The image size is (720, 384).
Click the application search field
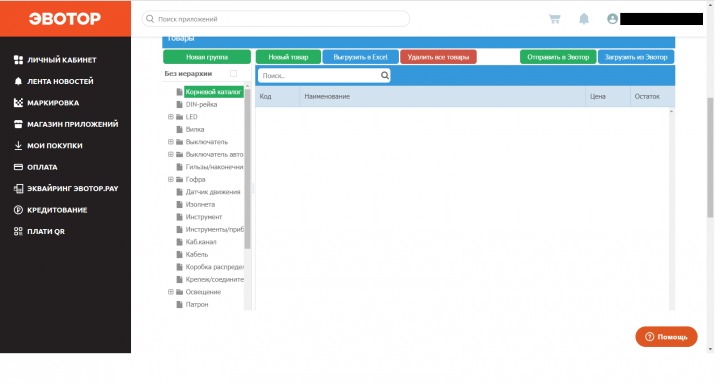[276, 19]
